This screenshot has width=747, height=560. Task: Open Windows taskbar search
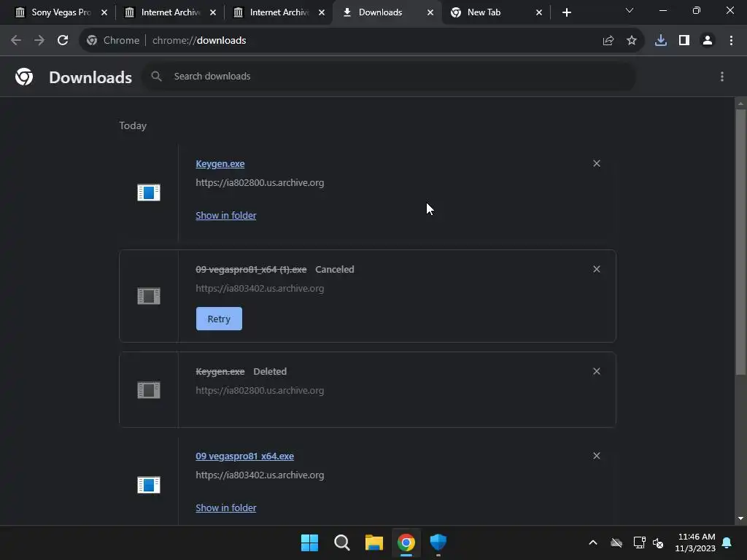[x=341, y=542]
